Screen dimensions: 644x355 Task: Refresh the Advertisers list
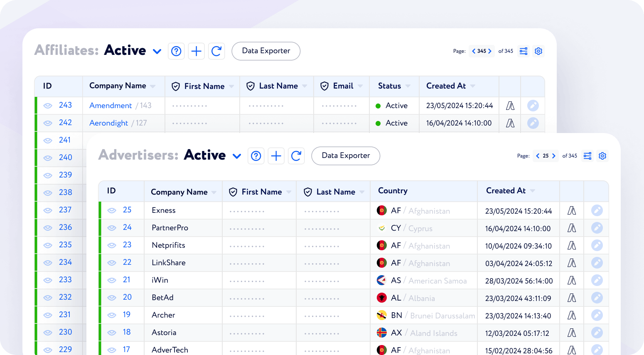click(296, 156)
